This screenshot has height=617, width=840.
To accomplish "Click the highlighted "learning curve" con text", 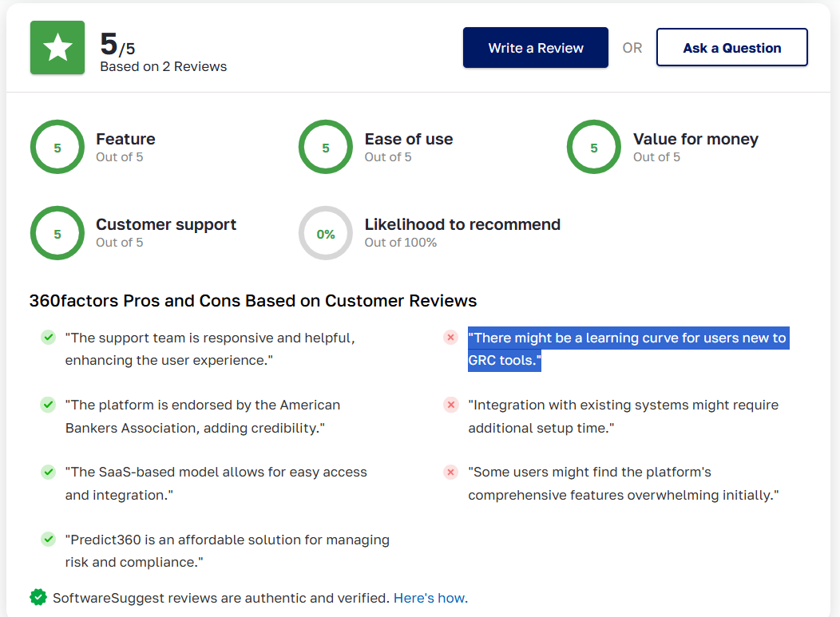I will pyautogui.click(x=628, y=349).
